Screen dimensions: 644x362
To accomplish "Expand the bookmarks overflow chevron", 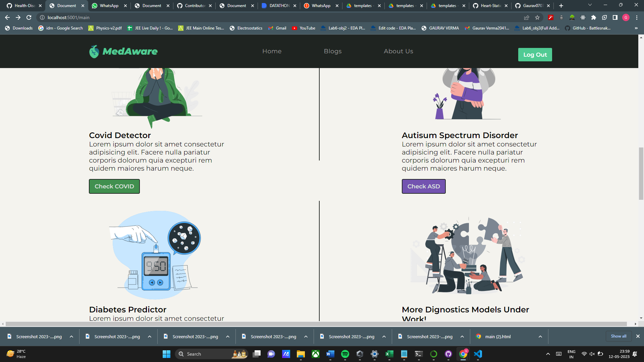I will coord(636,28).
